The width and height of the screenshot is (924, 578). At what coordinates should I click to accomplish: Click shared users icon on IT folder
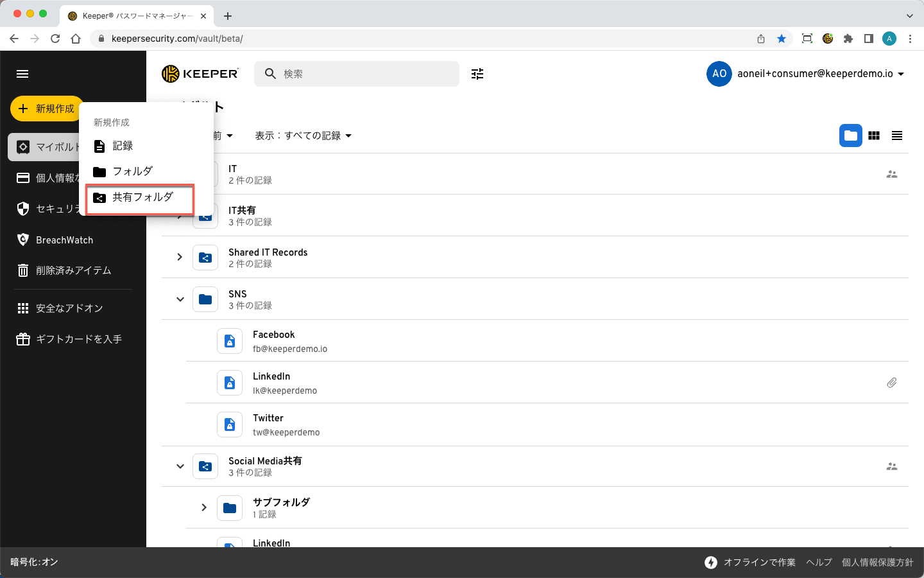(891, 174)
